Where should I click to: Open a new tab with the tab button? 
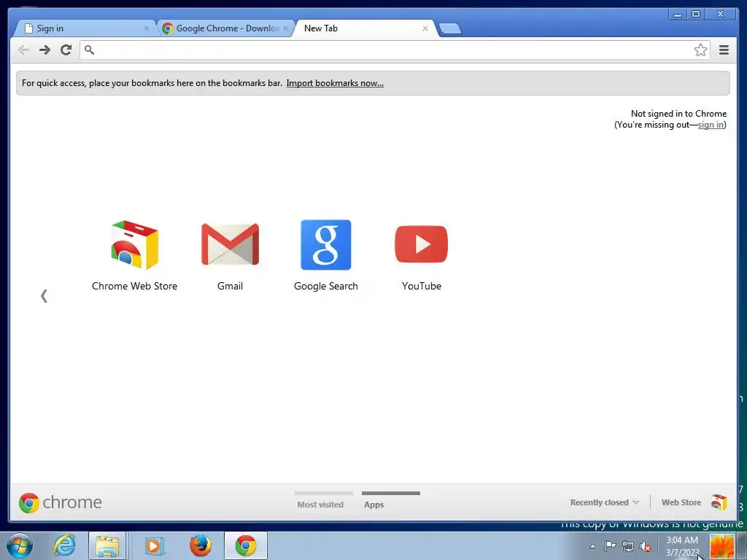pos(449,28)
